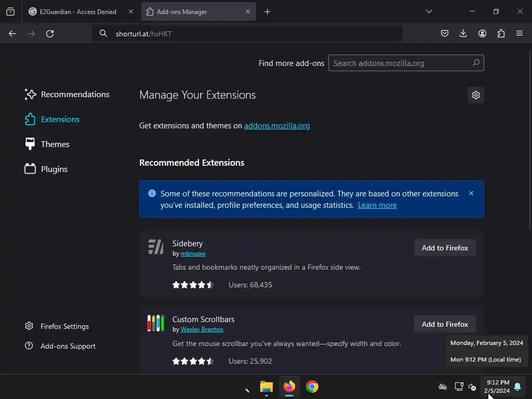Click the Sidebery star rating
The height and width of the screenshot is (399, 532).
pyautogui.click(x=193, y=285)
